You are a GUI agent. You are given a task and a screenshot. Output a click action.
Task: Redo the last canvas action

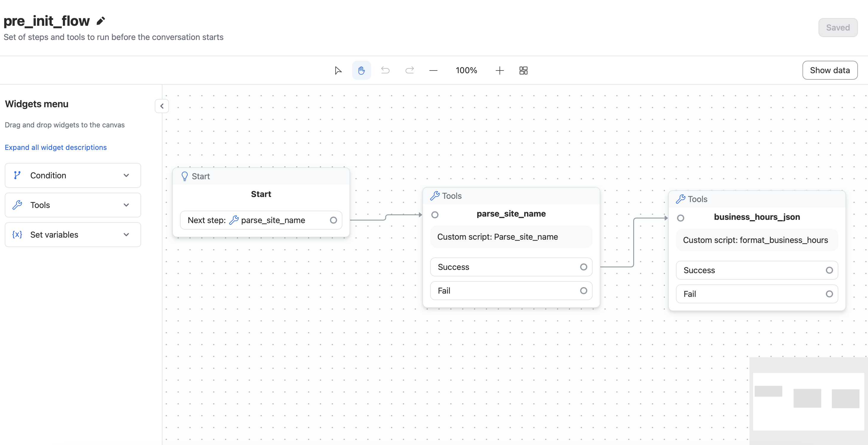[409, 71]
